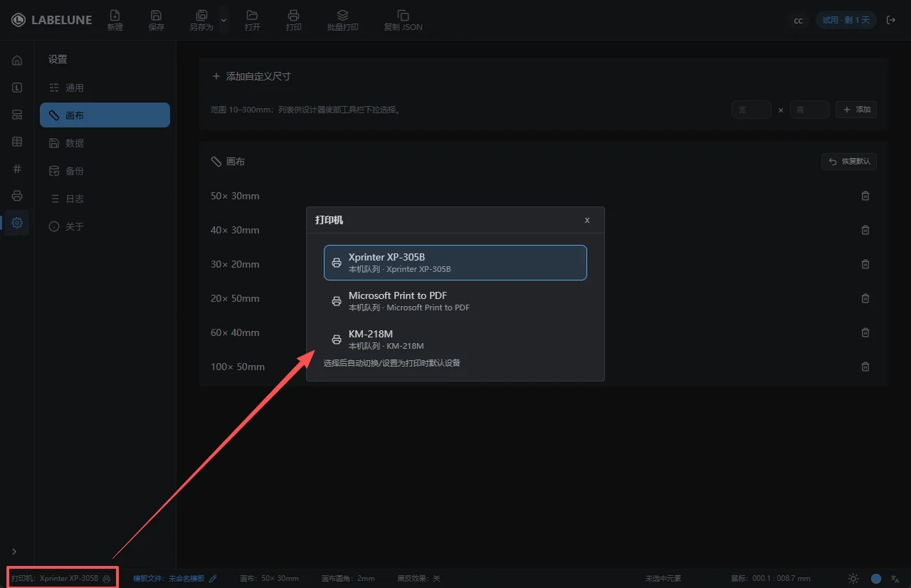
Task: Select the 画布 settings section
Action: (105, 115)
